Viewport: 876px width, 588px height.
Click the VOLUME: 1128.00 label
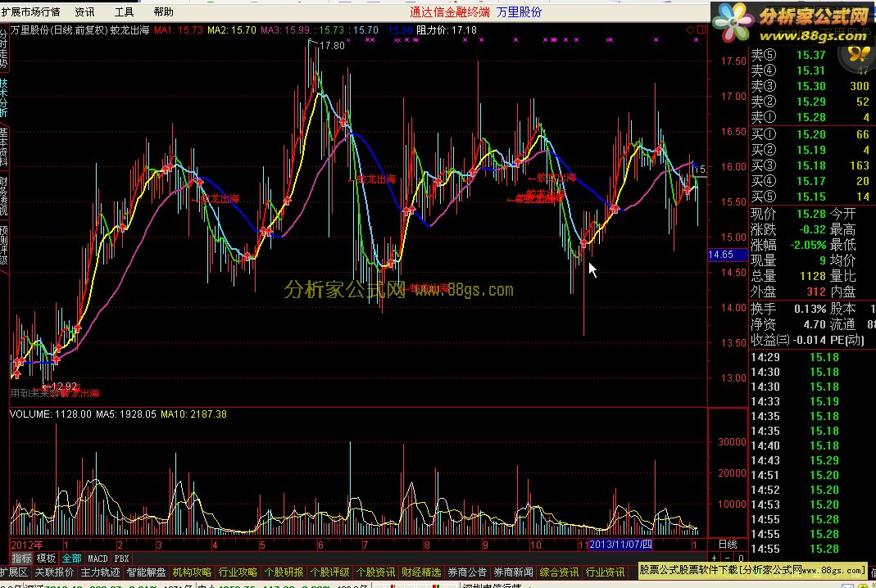pyautogui.click(x=51, y=414)
